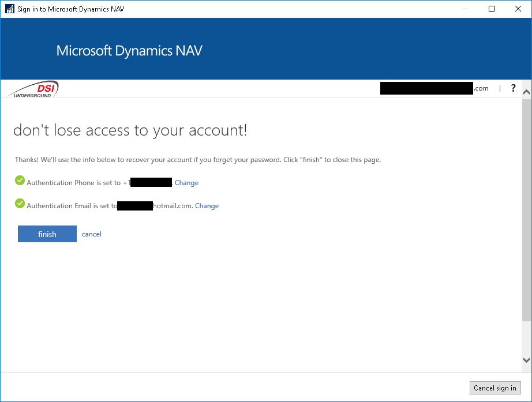
Task: Change the Authentication Phone number
Action: tap(186, 182)
